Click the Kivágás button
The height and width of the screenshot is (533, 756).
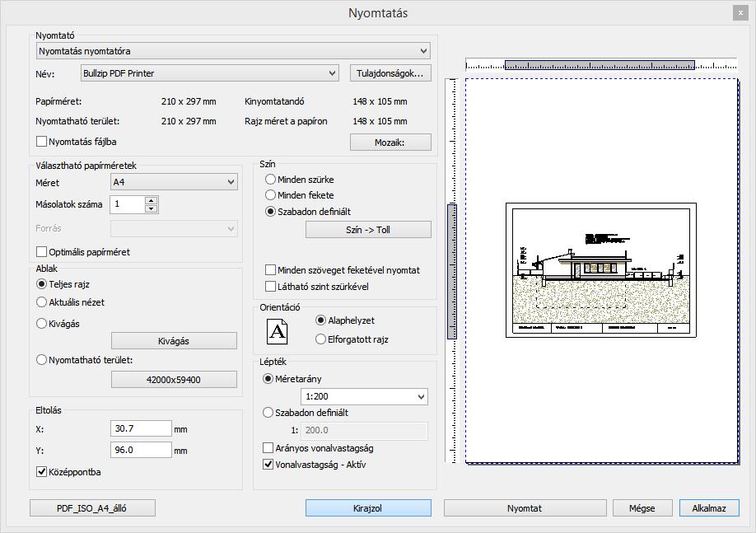(174, 340)
